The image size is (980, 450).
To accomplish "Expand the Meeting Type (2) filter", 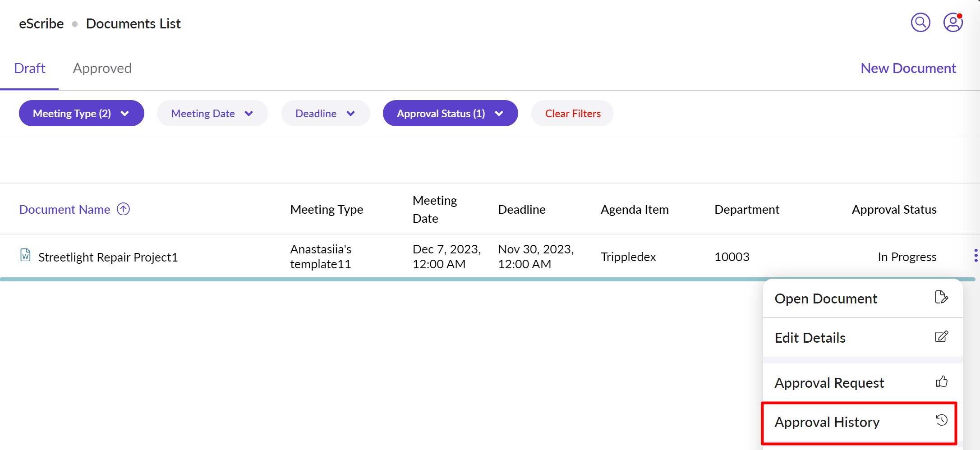I will (x=81, y=113).
